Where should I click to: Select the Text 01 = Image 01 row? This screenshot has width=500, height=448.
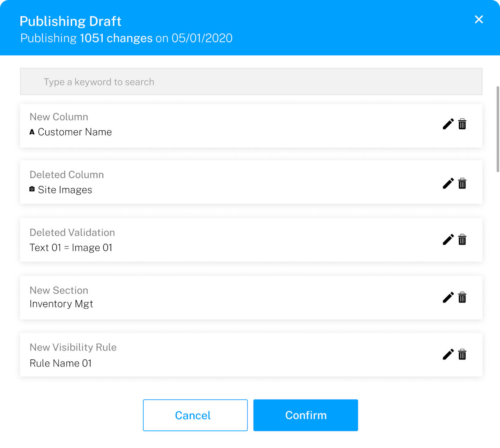(x=234, y=240)
